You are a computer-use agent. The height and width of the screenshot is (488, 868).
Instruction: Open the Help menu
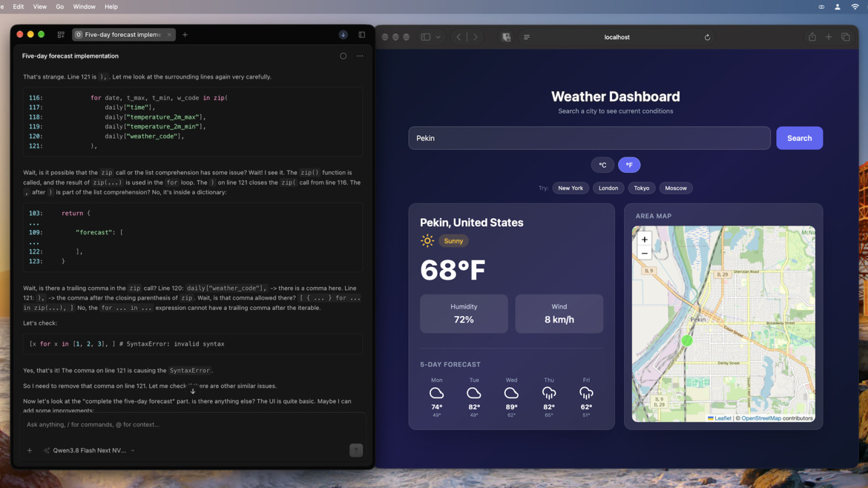click(x=111, y=7)
